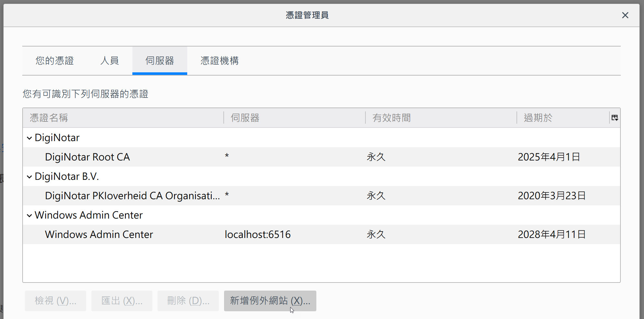
Task: Click the 2025年4月1日 expiry date
Action: 549,157
